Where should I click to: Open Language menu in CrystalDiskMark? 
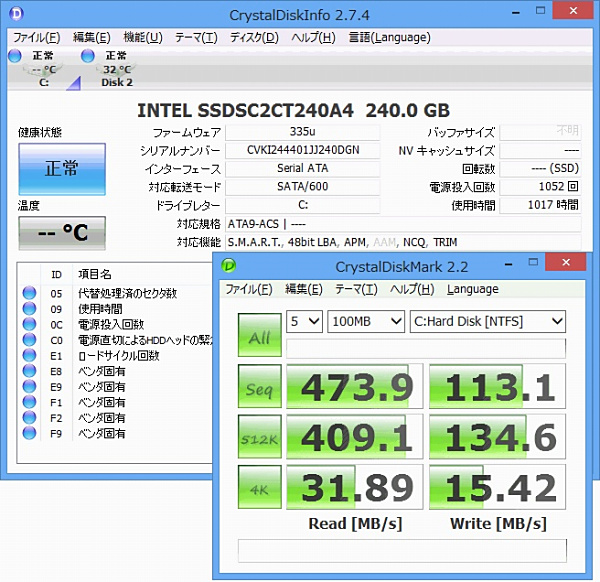click(x=473, y=289)
